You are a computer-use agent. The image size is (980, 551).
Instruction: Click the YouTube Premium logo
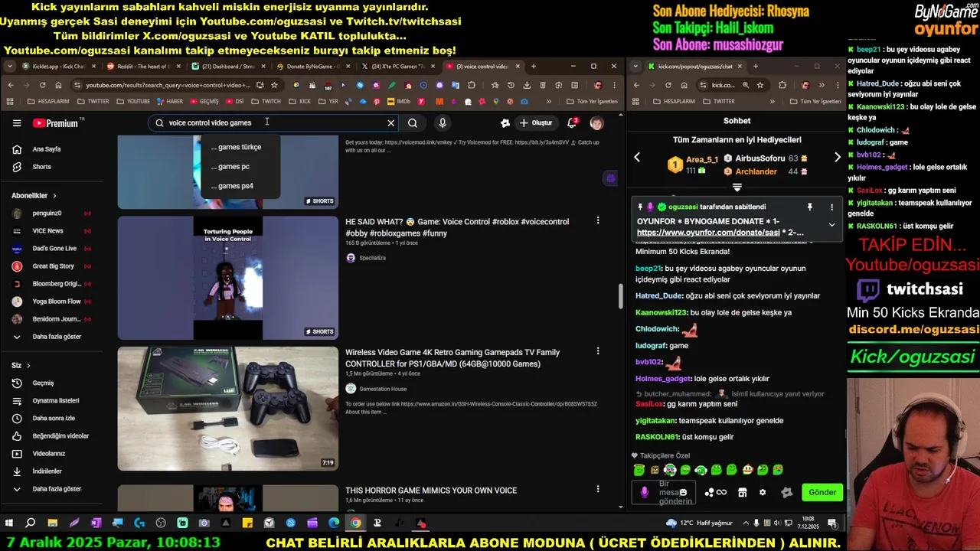pyautogui.click(x=56, y=123)
